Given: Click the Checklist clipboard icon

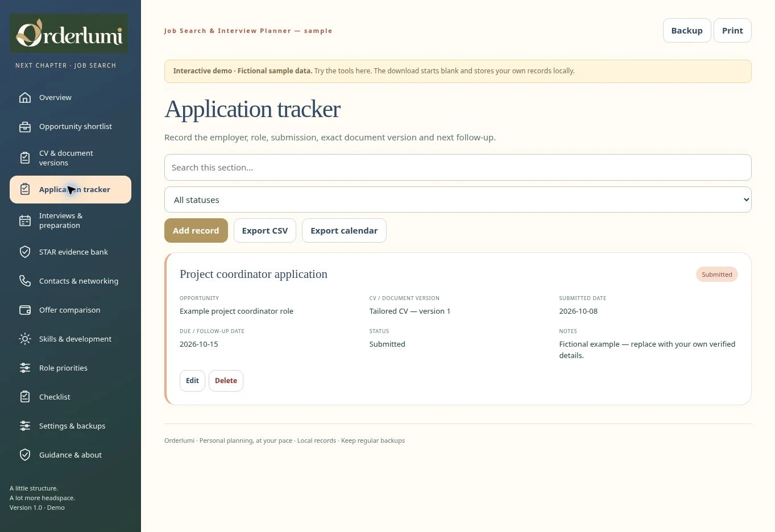Looking at the screenshot, I should [x=25, y=397].
